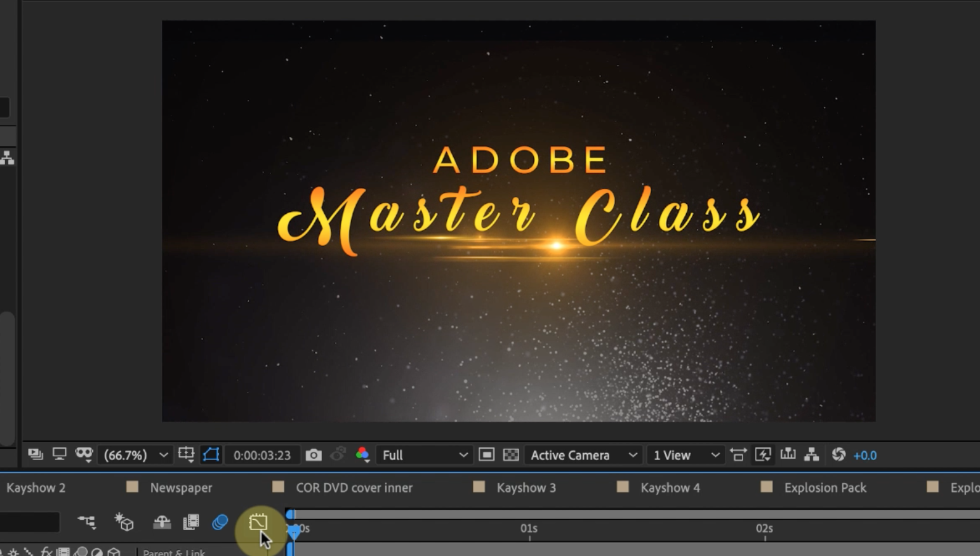Toggle the blue Motion Blur switch
The height and width of the screenshot is (556, 980).
coord(220,522)
